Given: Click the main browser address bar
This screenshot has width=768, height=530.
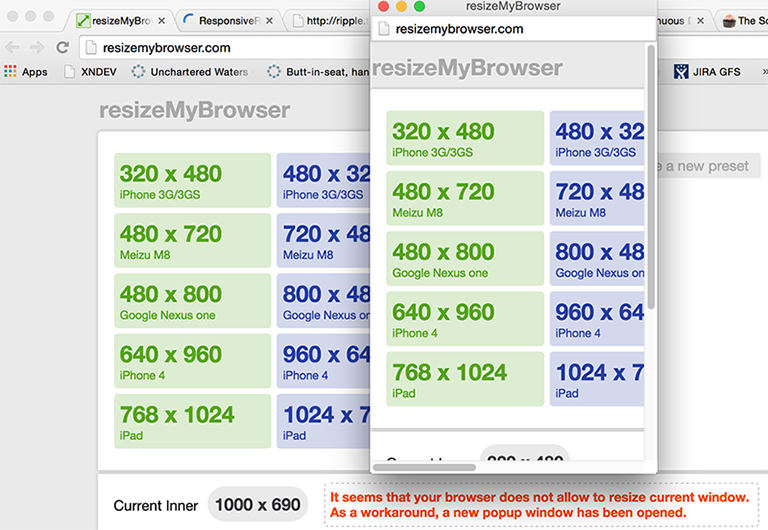Looking at the screenshot, I should [x=225, y=48].
